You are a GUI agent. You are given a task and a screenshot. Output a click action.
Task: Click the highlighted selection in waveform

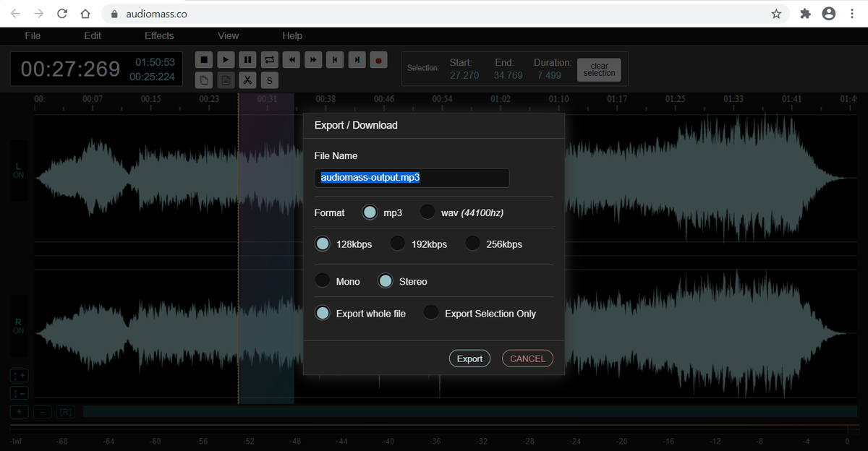(266, 249)
